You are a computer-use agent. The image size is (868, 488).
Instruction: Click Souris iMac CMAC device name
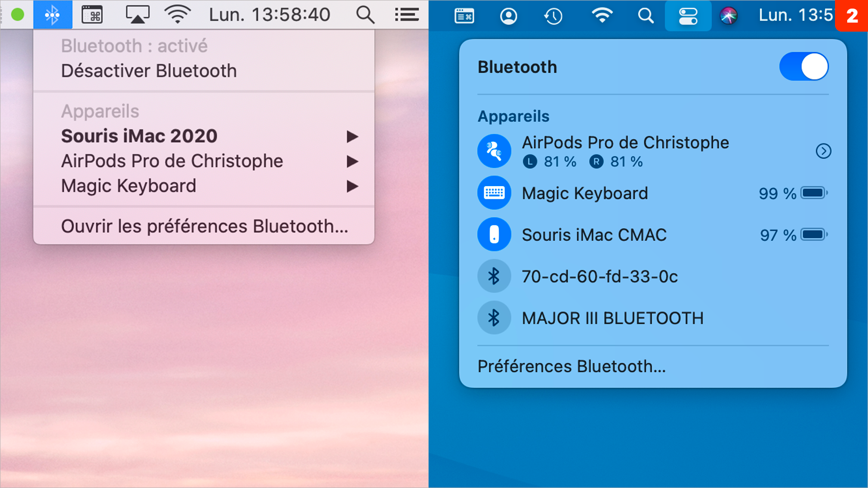(x=594, y=235)
